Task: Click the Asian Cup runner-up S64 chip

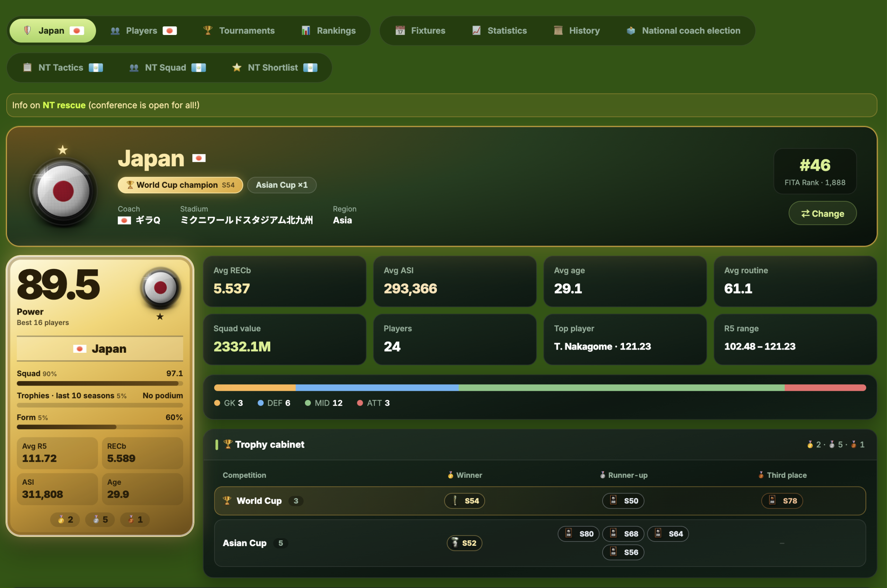Action: pyautogui.click(x=668, y=534)
